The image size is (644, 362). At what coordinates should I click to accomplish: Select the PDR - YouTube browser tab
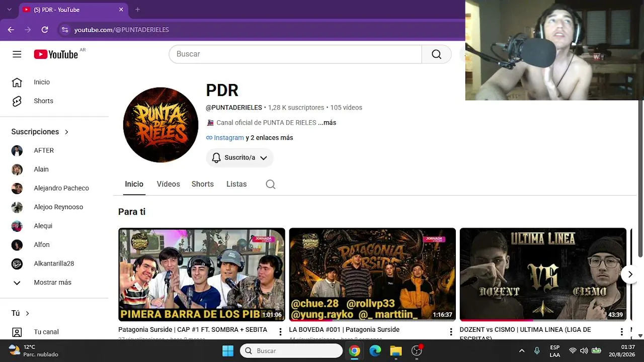(73, 10)
